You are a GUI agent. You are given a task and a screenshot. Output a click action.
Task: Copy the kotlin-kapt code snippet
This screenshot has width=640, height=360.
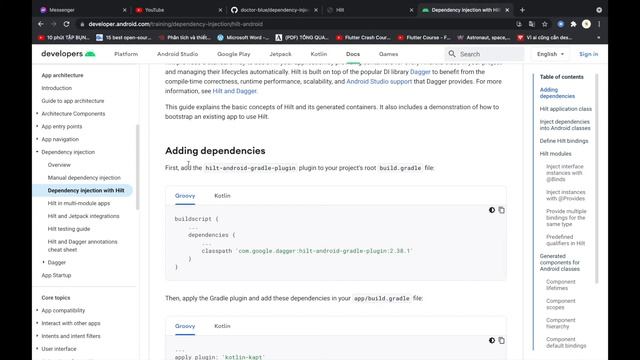click(x=501, y=340)
